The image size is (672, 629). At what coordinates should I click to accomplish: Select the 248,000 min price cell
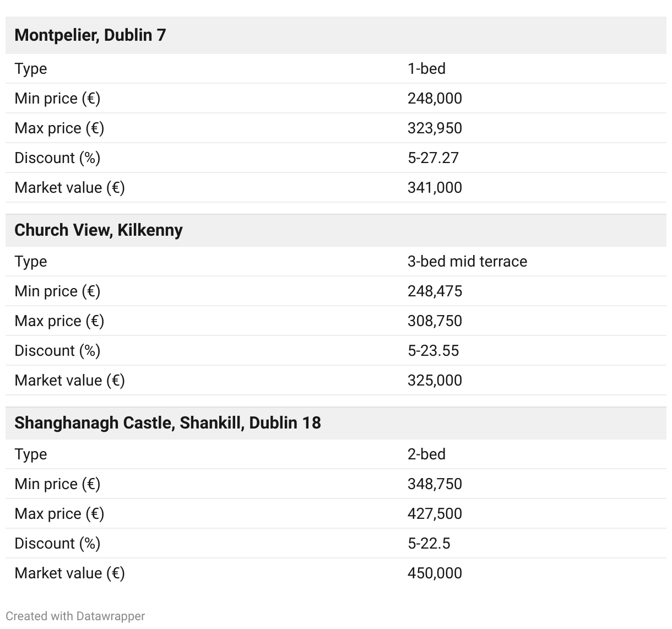pos(435,99)
